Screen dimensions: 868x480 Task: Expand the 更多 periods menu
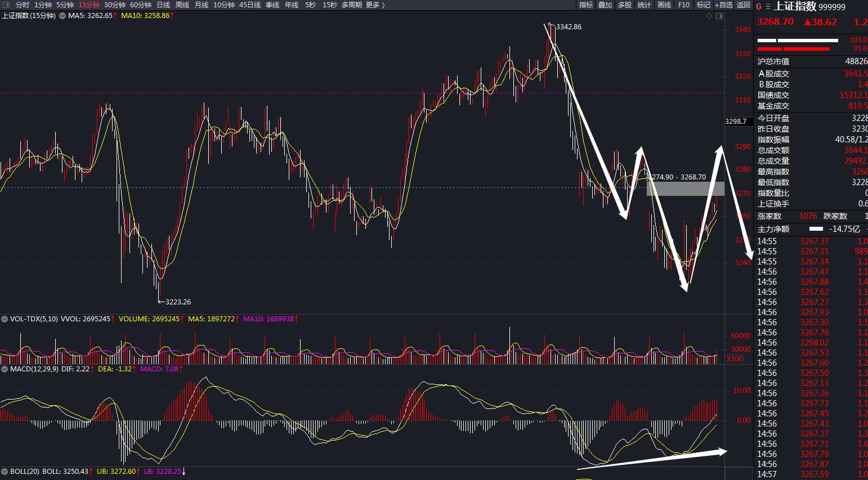(375, 5)
